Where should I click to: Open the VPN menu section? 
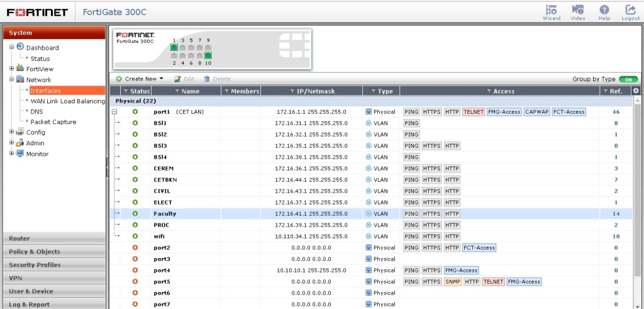tap(54, 278)
